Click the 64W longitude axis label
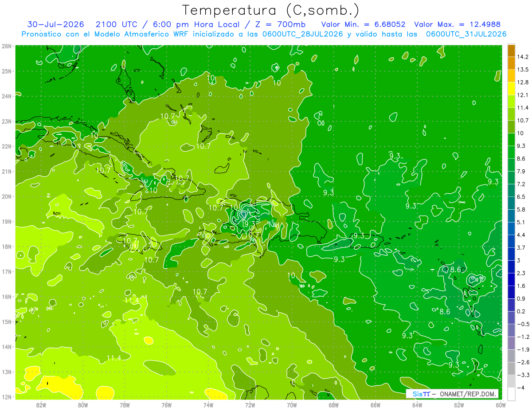The image size is (532, 411). pyautogui.click(x=417, y=405)
